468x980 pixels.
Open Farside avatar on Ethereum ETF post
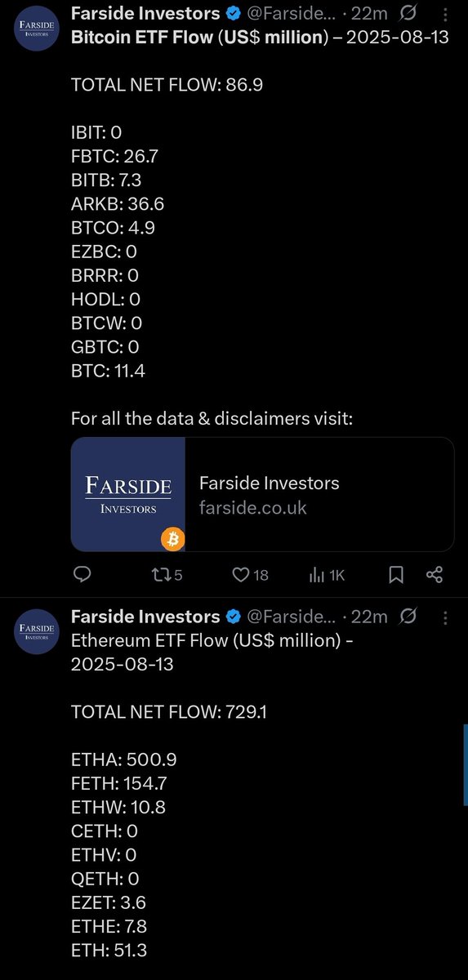coord(33,631)
